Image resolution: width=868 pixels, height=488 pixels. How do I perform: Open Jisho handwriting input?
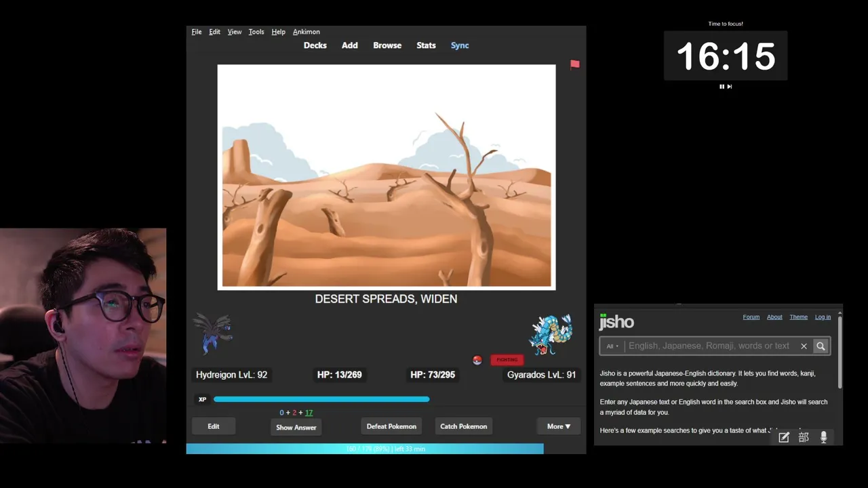[x=784, y=438]
